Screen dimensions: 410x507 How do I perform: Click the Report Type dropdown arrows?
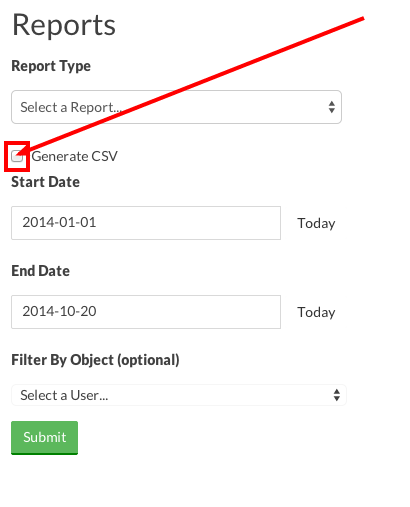coord(331,107)
